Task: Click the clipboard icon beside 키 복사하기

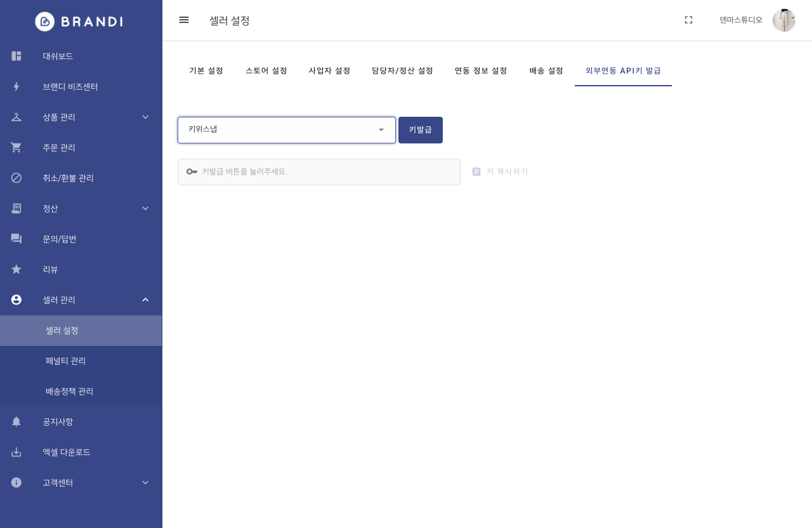Action: pyautogui.click(x=476, y=171)
